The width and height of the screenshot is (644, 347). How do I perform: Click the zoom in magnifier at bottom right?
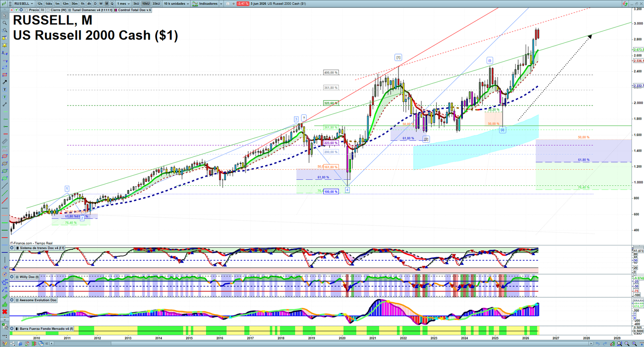pos(634,343)
